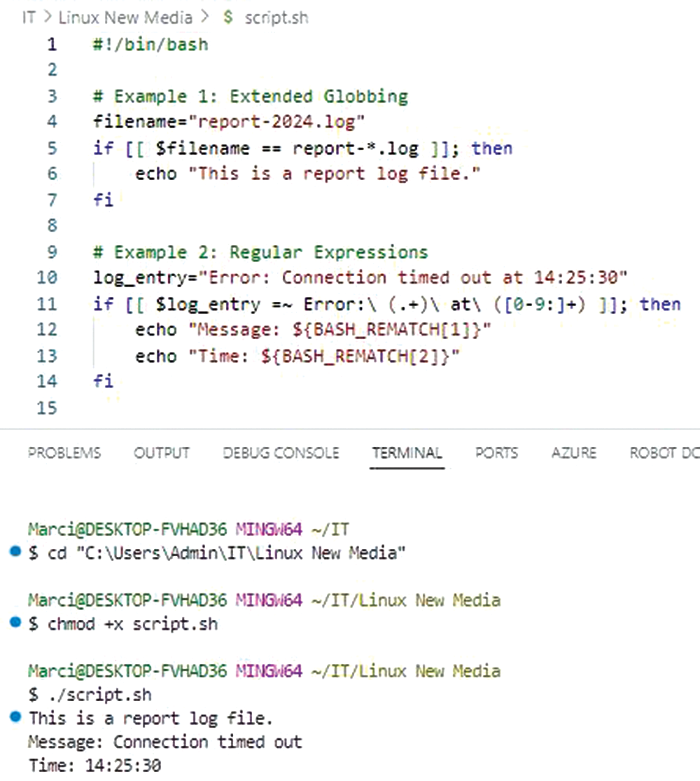Viewport: 700px width, 781px height.
Task: Click the blue decoration dot beside the cd command
Action: pos(15,551)
